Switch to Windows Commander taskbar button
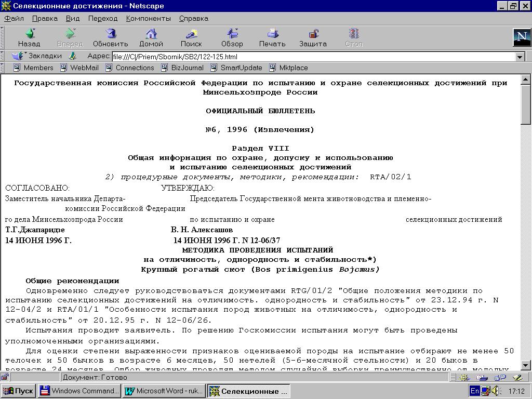Image resolution: width=532 pixels, height=399 pixels. click(79, 391)
